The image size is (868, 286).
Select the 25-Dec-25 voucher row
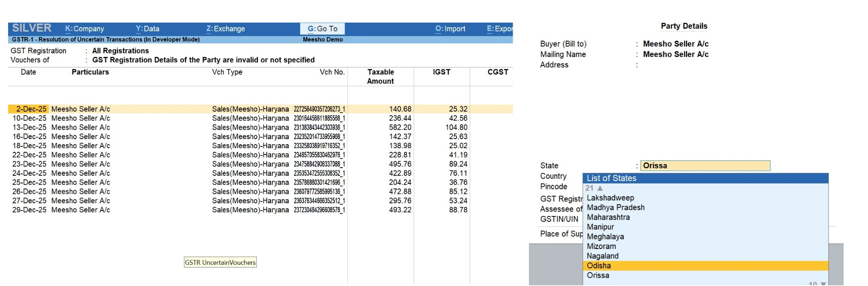click(260, 182)
